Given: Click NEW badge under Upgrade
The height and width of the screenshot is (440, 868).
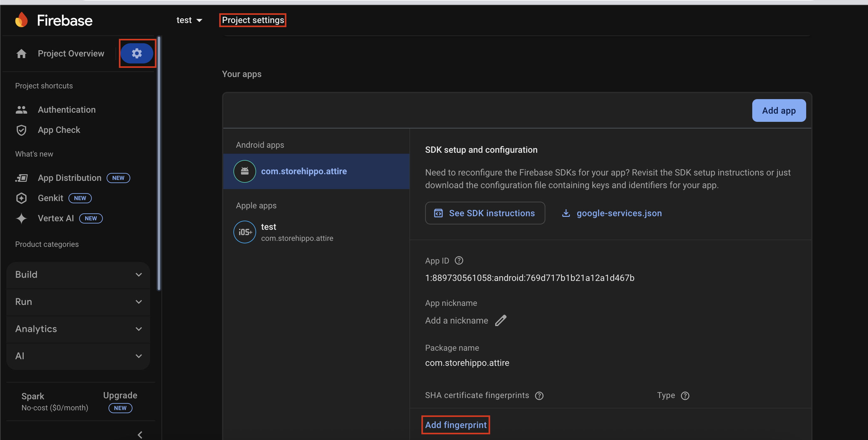Looking at the screenshot, I should pyautogui.click(x=120, y=408).
